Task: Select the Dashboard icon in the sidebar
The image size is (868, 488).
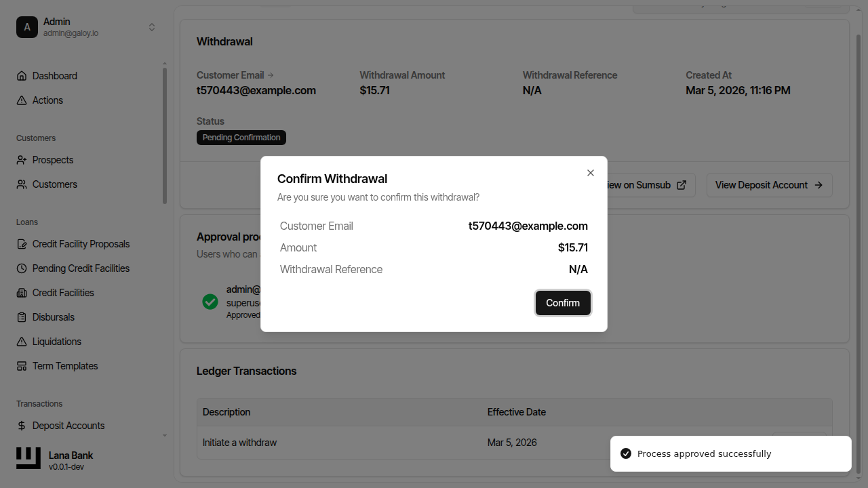Action: pos(22,76)
